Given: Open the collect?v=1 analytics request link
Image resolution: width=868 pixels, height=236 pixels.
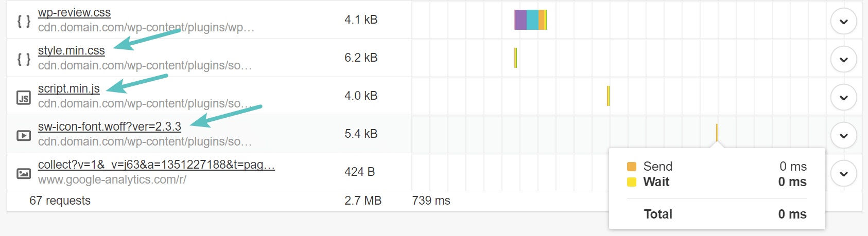Looking at the screenshot, I should click(156, 165).
